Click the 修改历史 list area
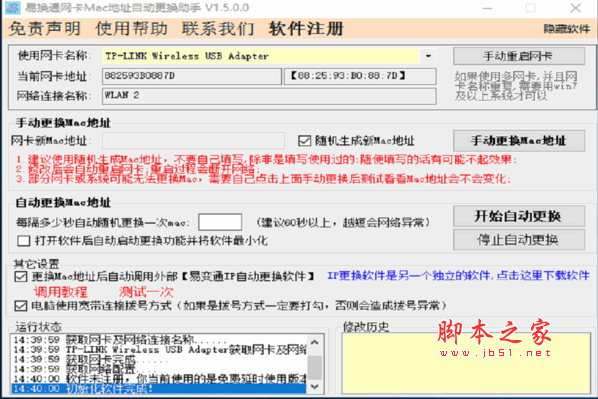 click(x=466, y=363)
